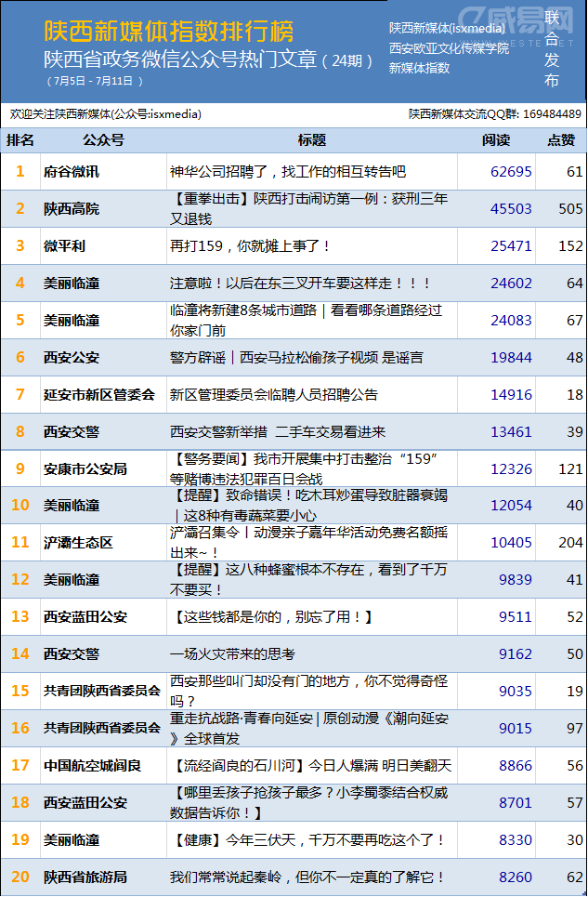Open the 府谷微讯 account name
The image size is (588, 897).
click(x=72, y=172)
